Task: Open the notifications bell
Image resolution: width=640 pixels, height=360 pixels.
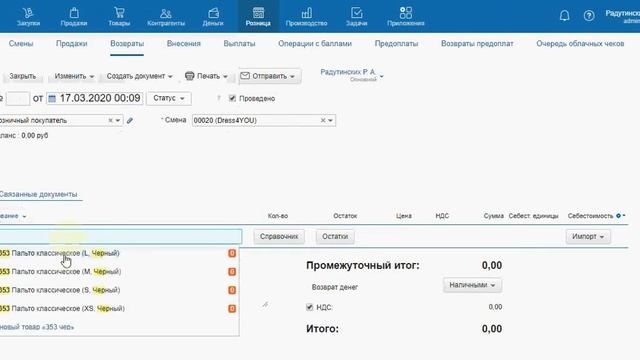Action: (x=564, y=16)
